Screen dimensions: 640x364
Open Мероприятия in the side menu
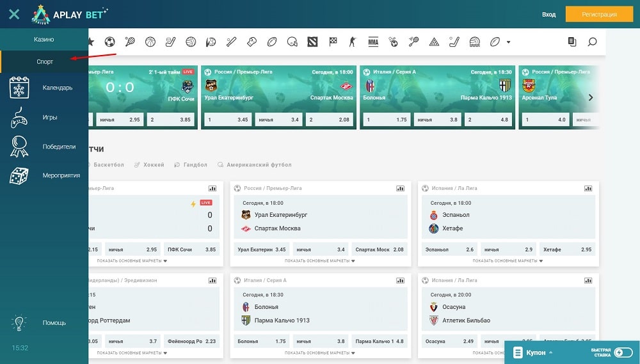(44, 175)
